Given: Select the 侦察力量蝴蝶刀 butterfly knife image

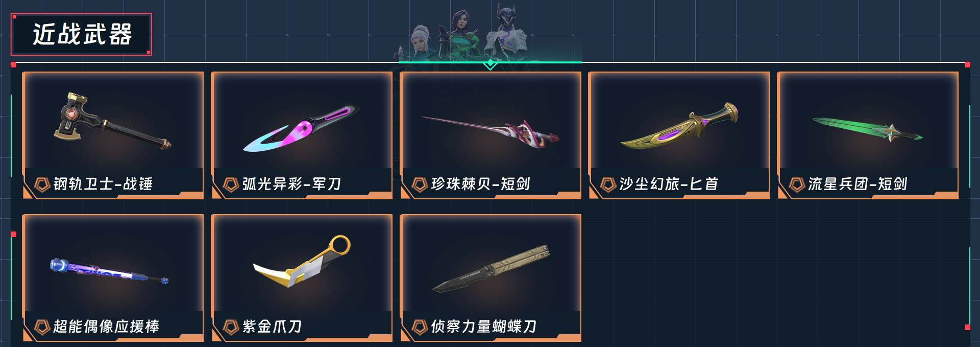Looking at the screenshot, I should (491, 269).
